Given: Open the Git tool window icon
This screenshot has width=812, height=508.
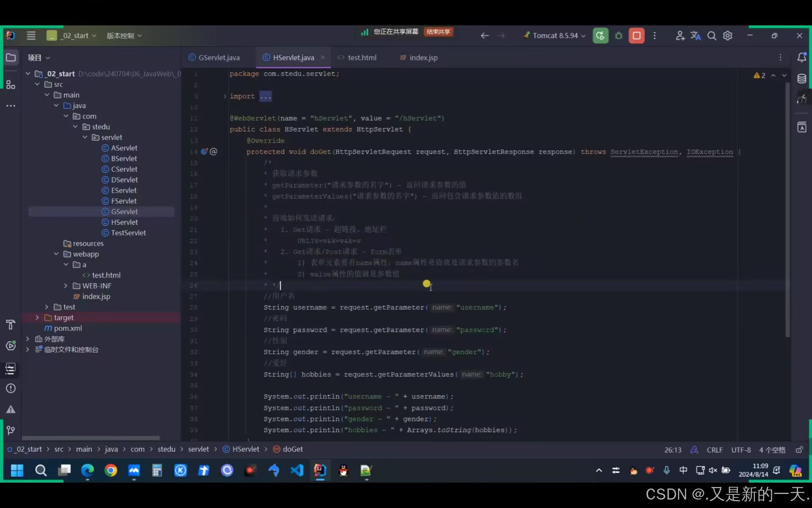Looking at the screenshot, I should pos(11,431).
